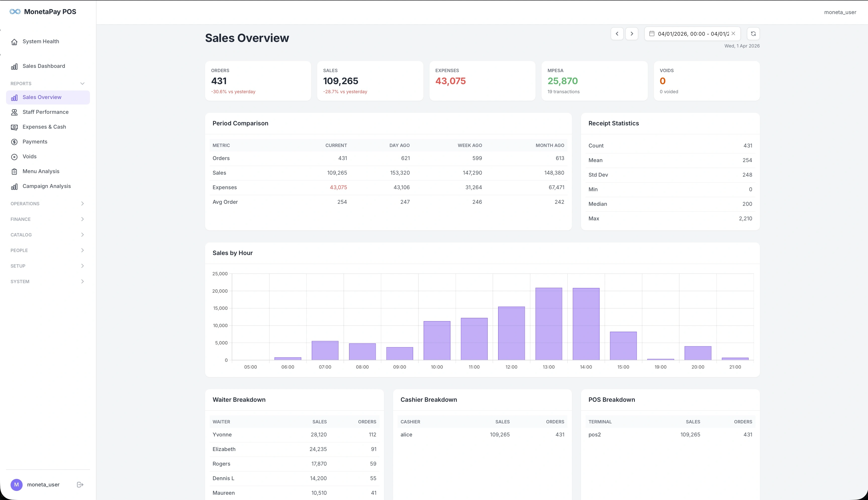Click the Sales Dashboard chart icon
Viewport: 868px width, 500px height.
(x=14, y=66)
